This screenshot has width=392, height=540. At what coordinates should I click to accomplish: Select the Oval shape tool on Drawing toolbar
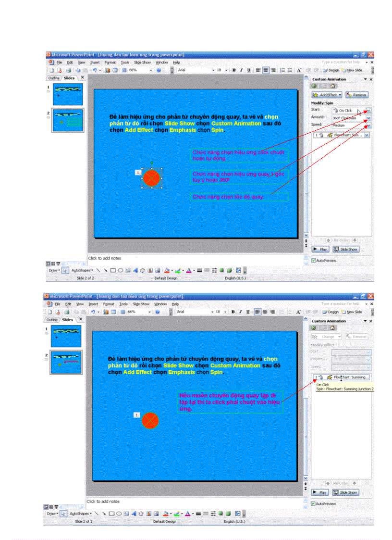[120, 270]
